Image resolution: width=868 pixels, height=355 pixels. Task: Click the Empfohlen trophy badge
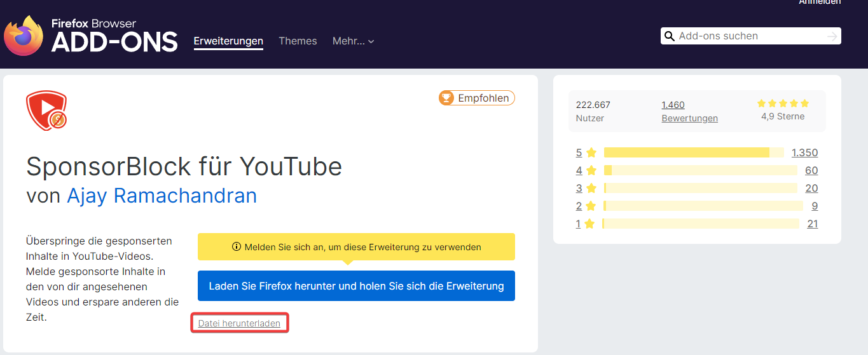tap(476, 98)
